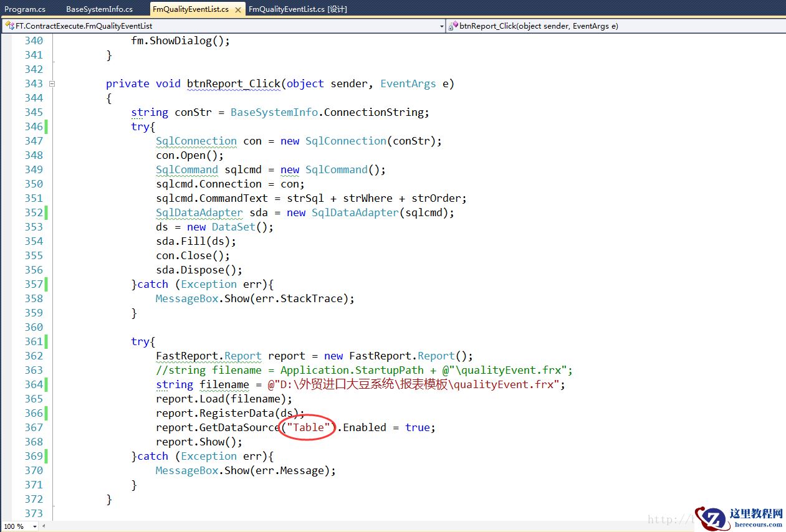Place cursor on report.Show() line
The height and width of the screenshot is (532, 786).
pyautogui.click(x=199, y=442)
